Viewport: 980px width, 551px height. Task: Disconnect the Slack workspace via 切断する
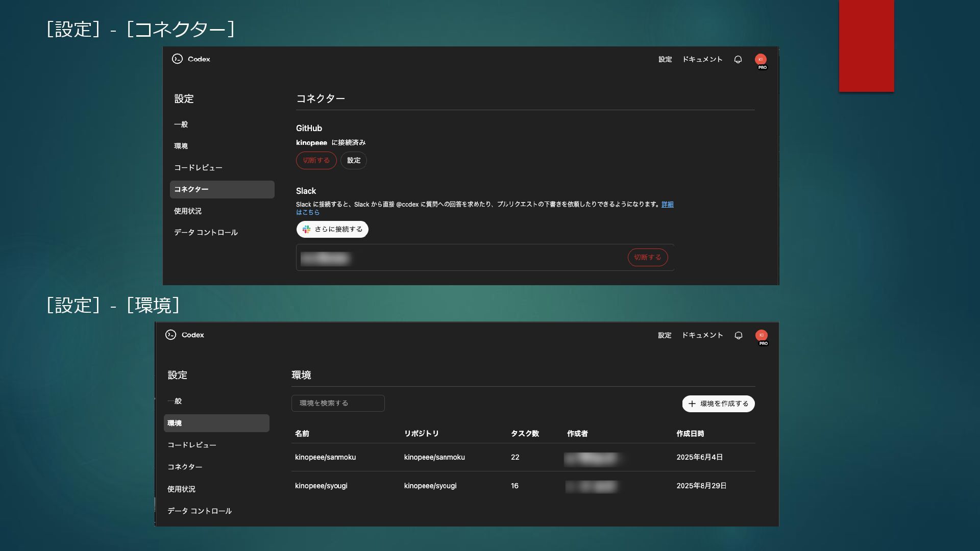(x=647, y=258)
